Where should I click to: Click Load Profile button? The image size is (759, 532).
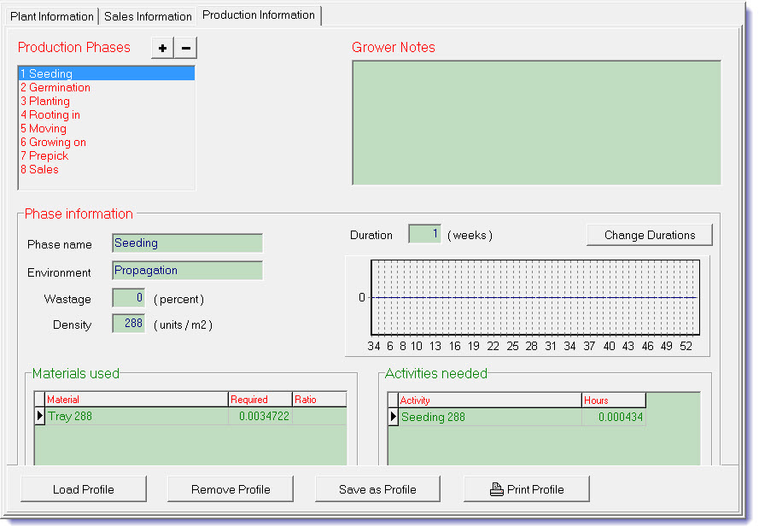click(x=84, y=489)
